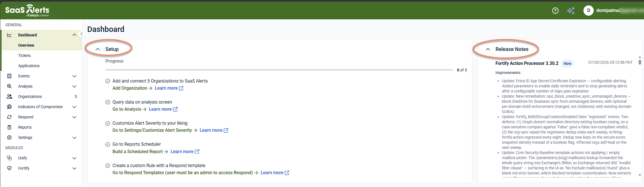
Task: Click the 0 of 5 progress count
Action: point(462,70)
